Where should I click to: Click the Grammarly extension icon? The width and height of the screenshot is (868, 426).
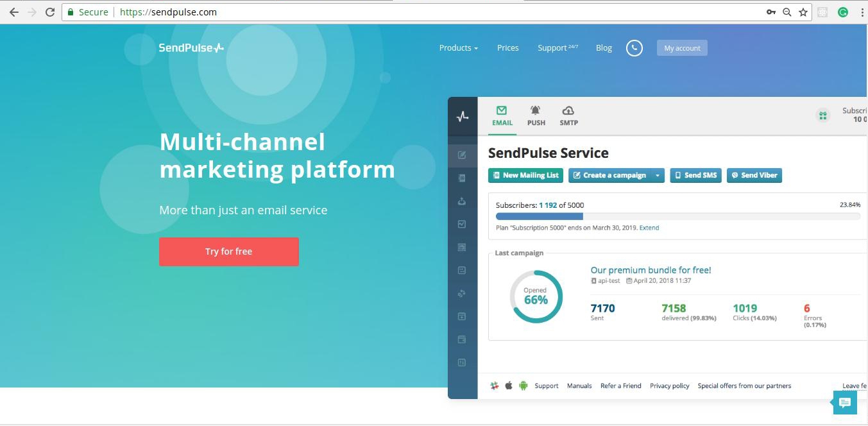click(843, 12)
